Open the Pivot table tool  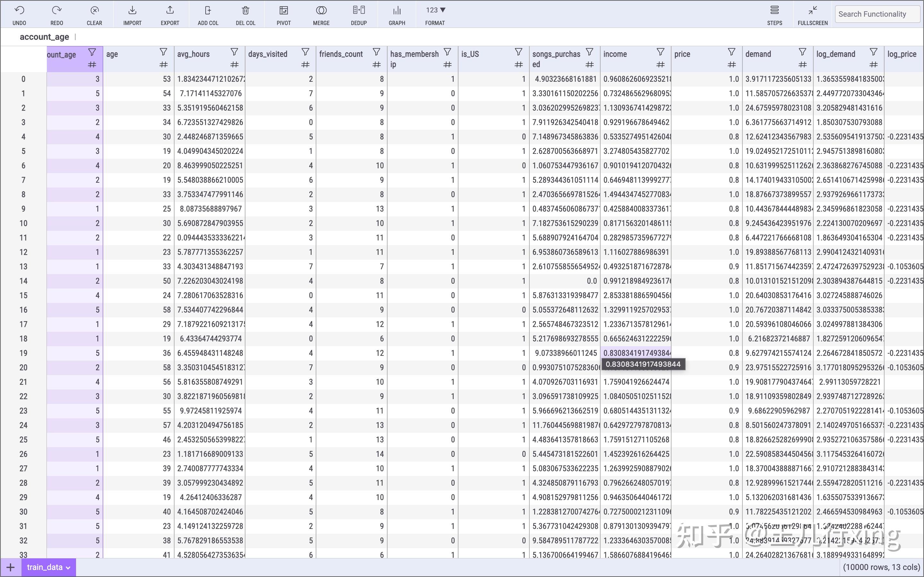tap(283, 14)
